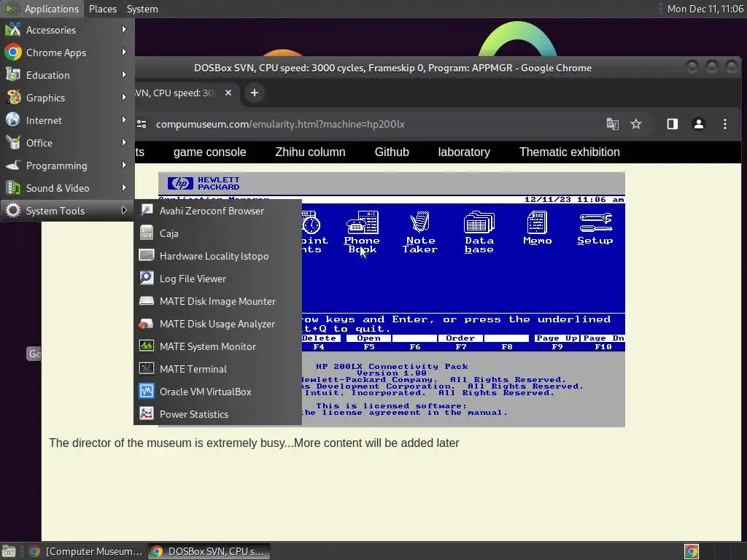Viewport: 747px width, 560px height.
Task: Switch to DOSBox SVN taskbar window
Action: point(208,551)
